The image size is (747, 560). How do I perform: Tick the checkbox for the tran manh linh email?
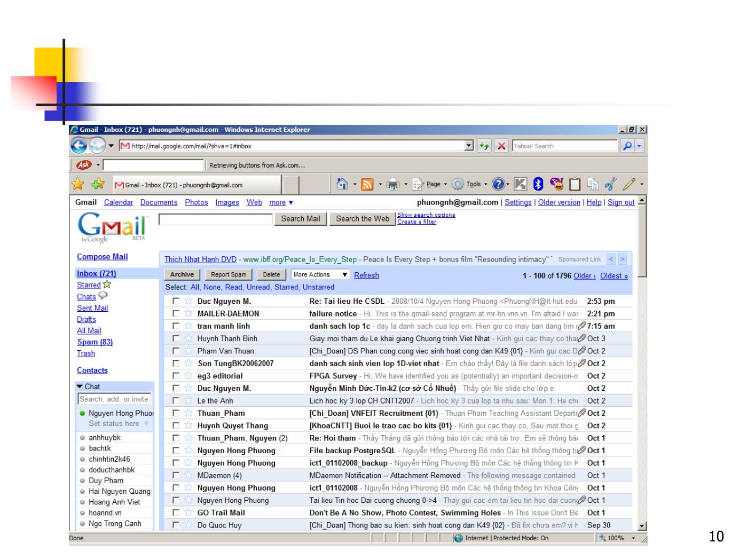(176, 326)
